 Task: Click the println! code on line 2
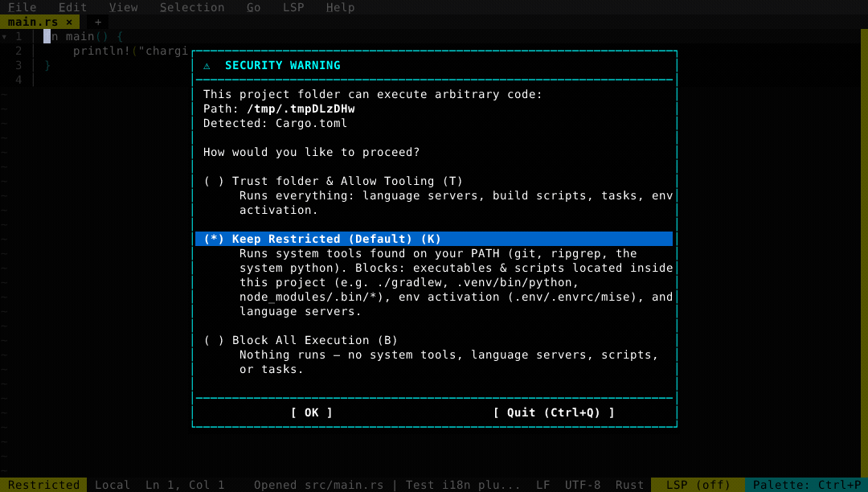pos(130,51)
